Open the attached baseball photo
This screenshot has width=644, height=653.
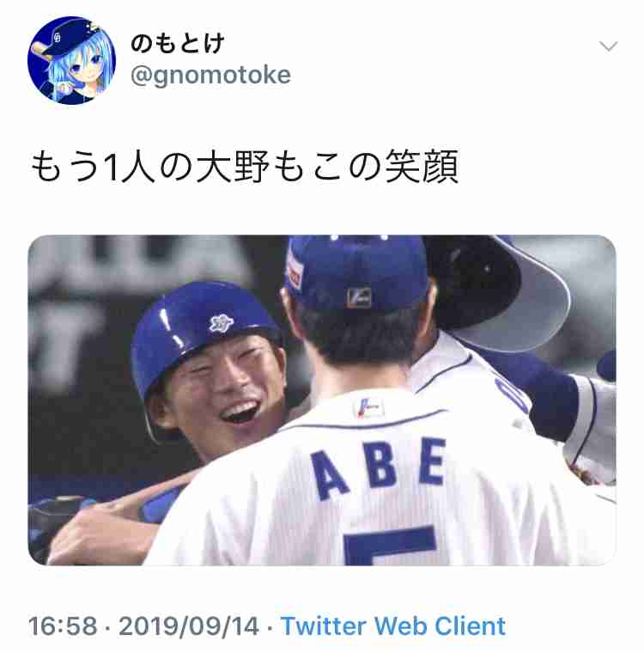322,400
